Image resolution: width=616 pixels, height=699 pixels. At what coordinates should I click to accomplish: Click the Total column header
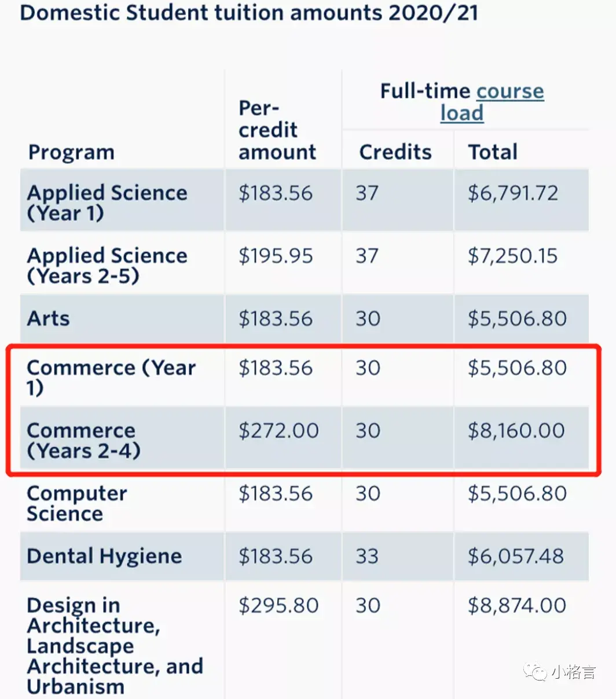point(493,152)
